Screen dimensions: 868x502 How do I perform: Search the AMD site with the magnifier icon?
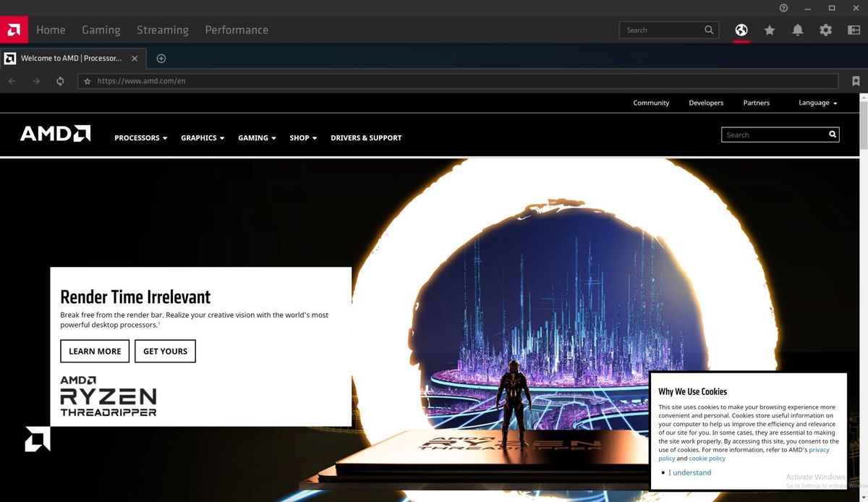832,134
